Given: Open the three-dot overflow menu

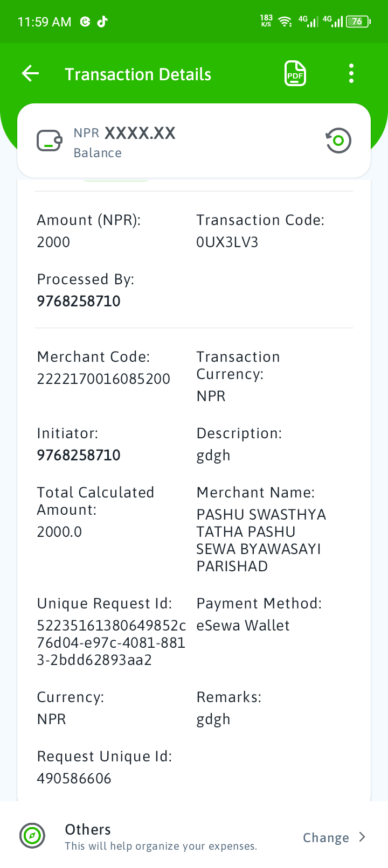Looking at the screenshot, I should tap(351, 74).
